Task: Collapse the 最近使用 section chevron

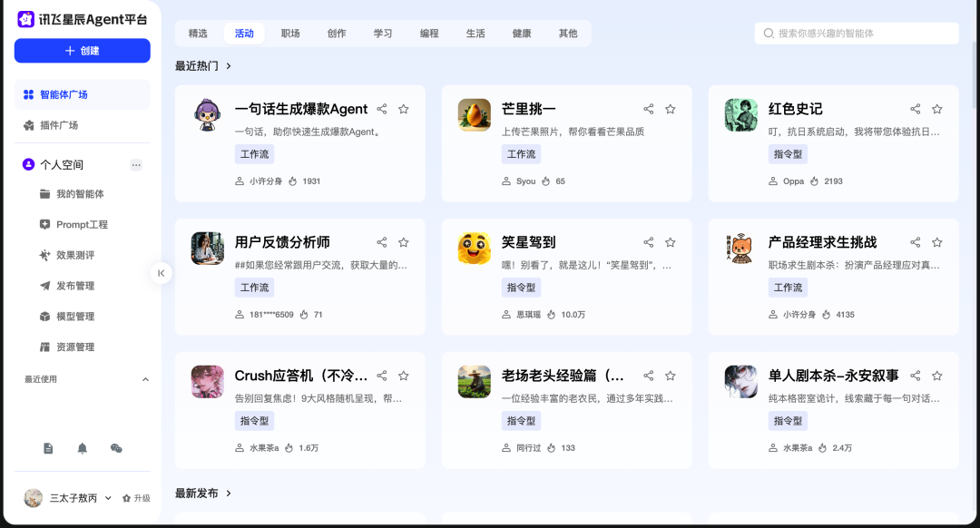Action: pyautogui.click(x=143, y=379)
